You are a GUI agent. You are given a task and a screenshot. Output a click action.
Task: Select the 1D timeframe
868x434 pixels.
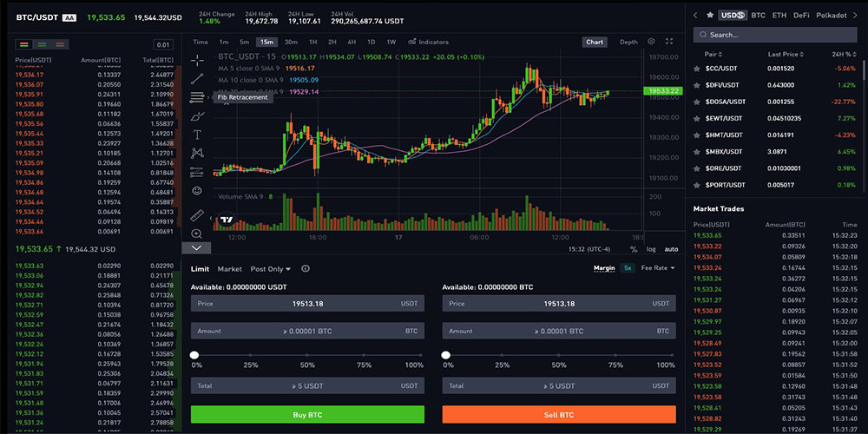(x=371, y=42)
